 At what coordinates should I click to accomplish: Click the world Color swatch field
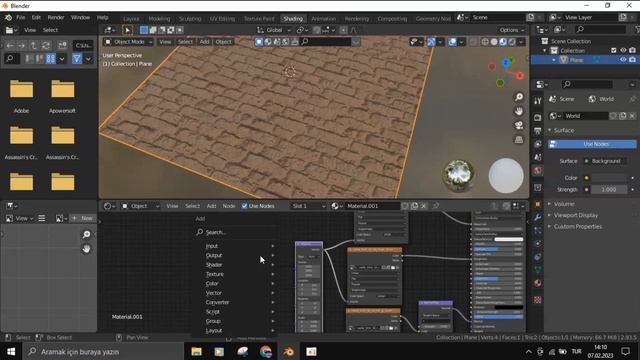tap(608, 178)
